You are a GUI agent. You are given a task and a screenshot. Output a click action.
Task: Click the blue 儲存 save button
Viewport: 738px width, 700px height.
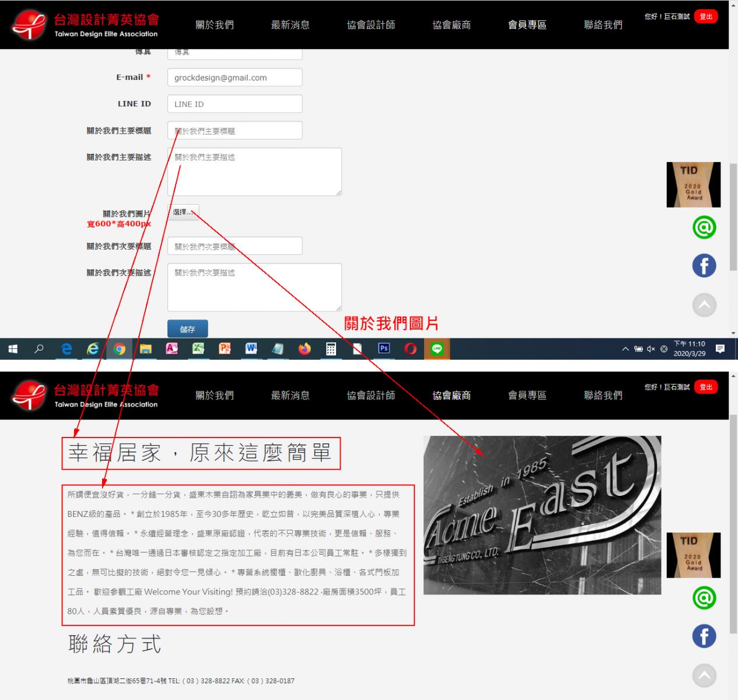pos(187,329)
